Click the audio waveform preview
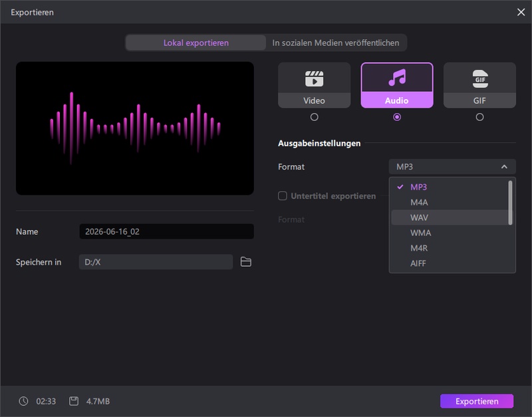The height and width of the screenshot is (417, 532). coord(135,128)
